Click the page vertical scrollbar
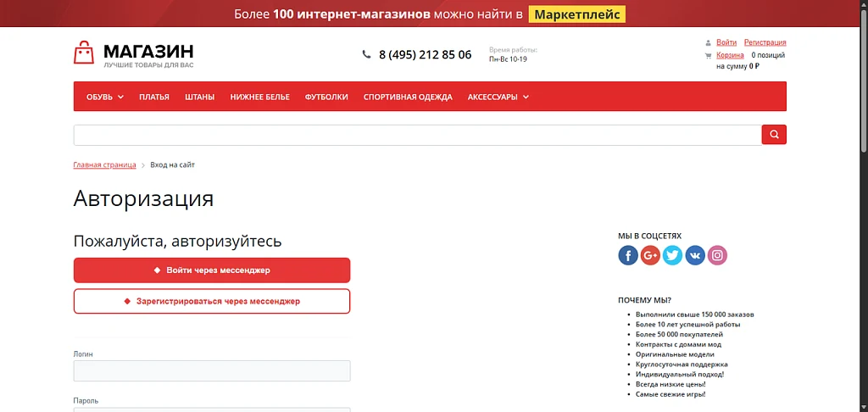Viewport: 868px width, 412px height. pyautogui.click(x=864, y=83)
